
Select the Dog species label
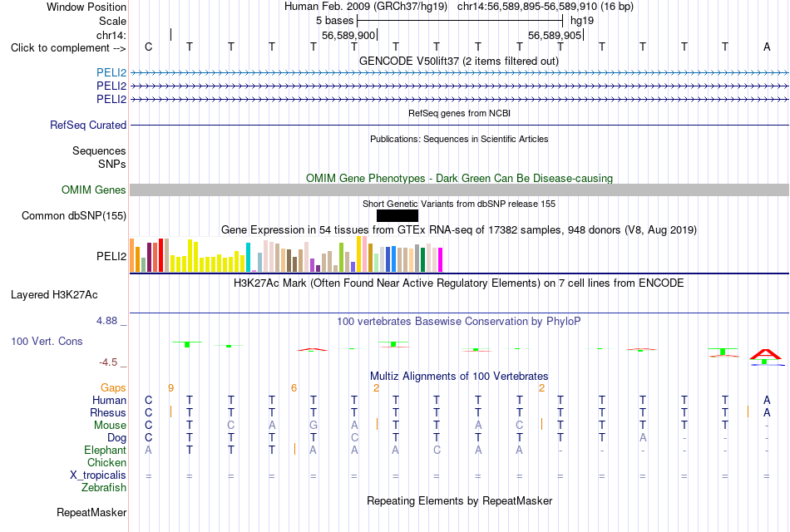click(117, 438)
